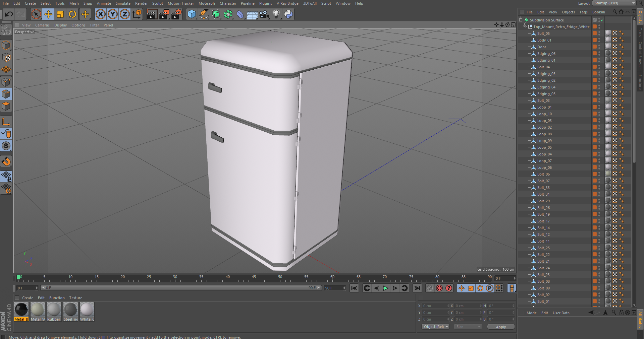This screenshot has height=339, width=644.
Task: Select the Metal_B material swatch
Action: [21, 312]
